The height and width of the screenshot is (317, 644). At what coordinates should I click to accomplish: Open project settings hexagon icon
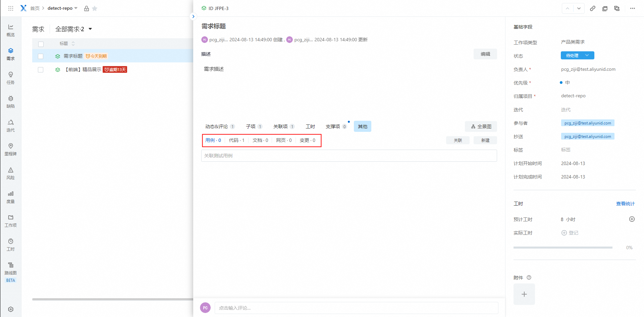pyautogui.click(x=11, y=309)
